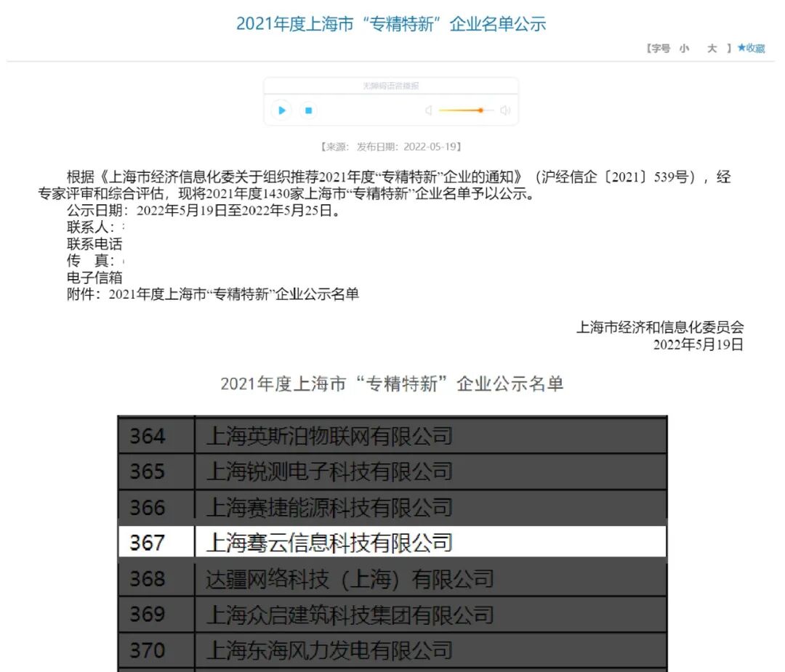Play the voice broadcast audio
Image resolution: width=785 pixels, height=672 pixels.
click(x=281, y=110)
